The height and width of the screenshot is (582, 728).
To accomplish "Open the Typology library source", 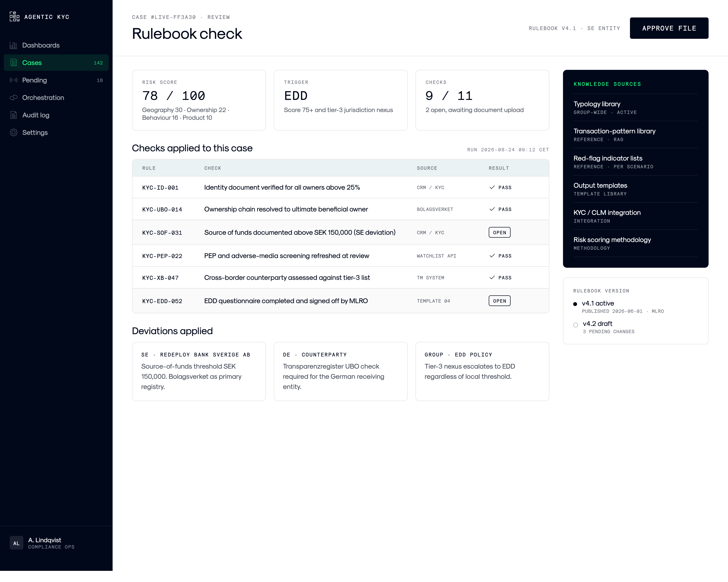I will [x=635, y=108].
